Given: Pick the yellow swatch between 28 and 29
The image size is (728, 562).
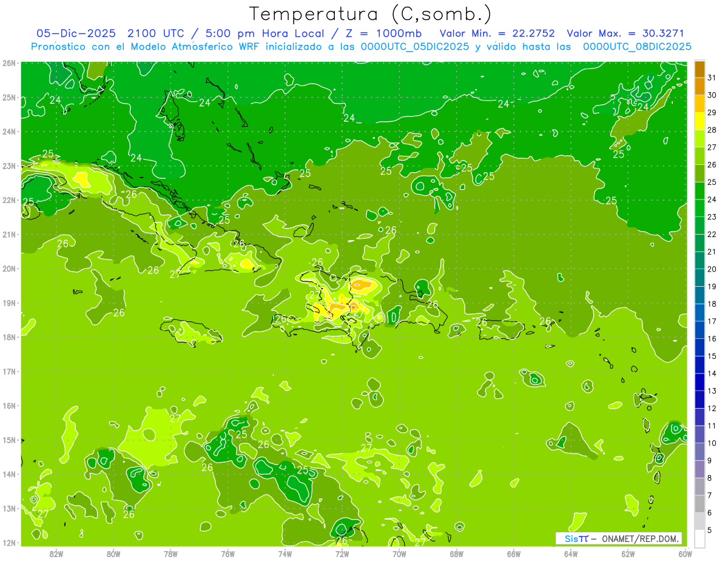Looking at the screenshot, I should coord(699,121).
